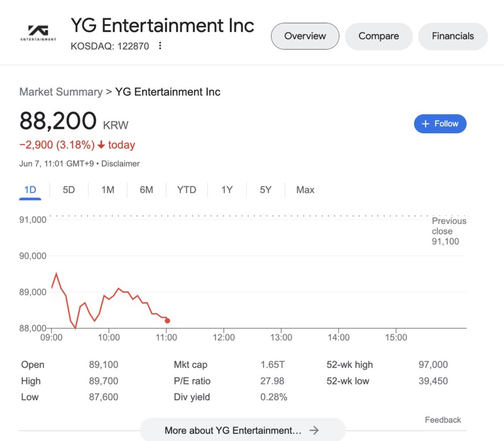This screenshot has height=441, width=504.
Task: Open the three-dot more options menu
Action: click(x=160, y=46)
